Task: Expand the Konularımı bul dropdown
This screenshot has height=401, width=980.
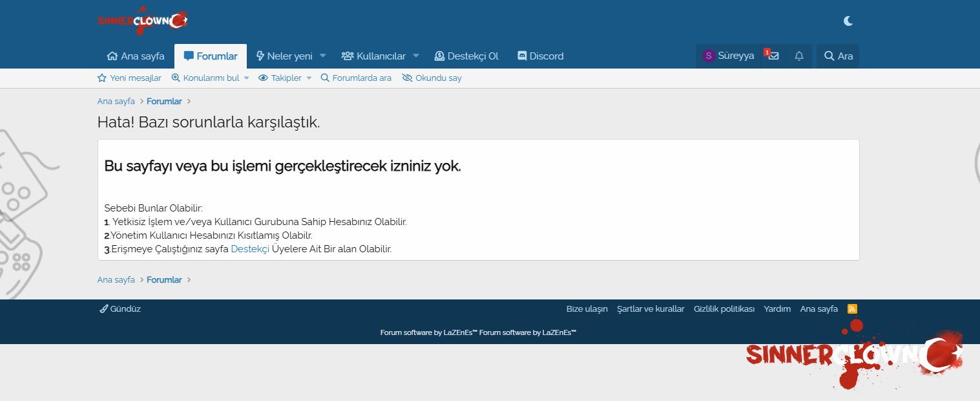Action: point(246,78)
